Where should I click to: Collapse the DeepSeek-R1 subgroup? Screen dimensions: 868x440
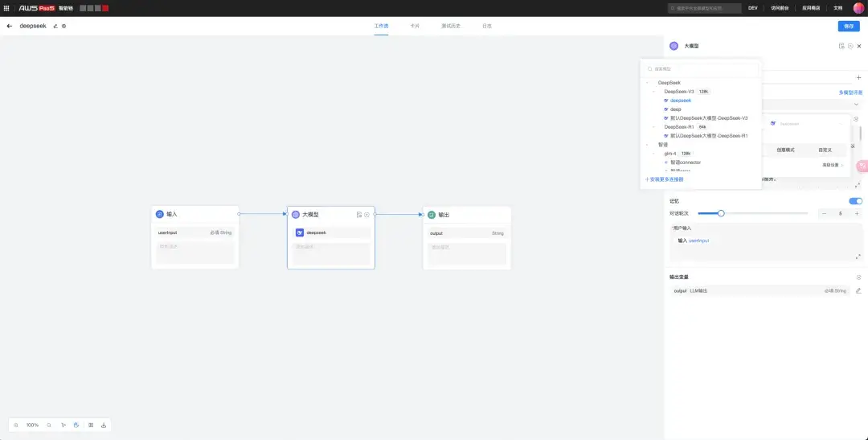pyautogui.click(x=653, y=127)
